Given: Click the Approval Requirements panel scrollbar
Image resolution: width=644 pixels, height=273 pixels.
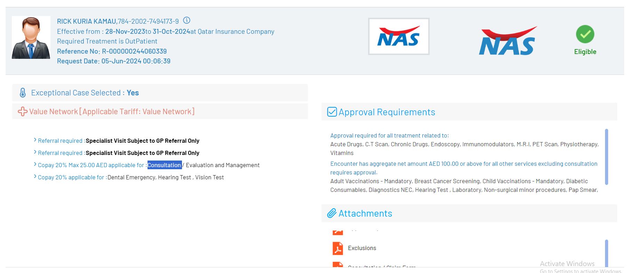Looking at the screenshot, I should [606, 157].
